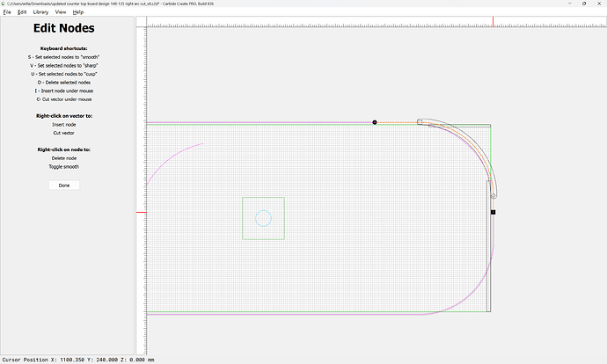Click the small blue circle inside the square
Viewport: 607px width, 364px height.
(x=263, y=218)
